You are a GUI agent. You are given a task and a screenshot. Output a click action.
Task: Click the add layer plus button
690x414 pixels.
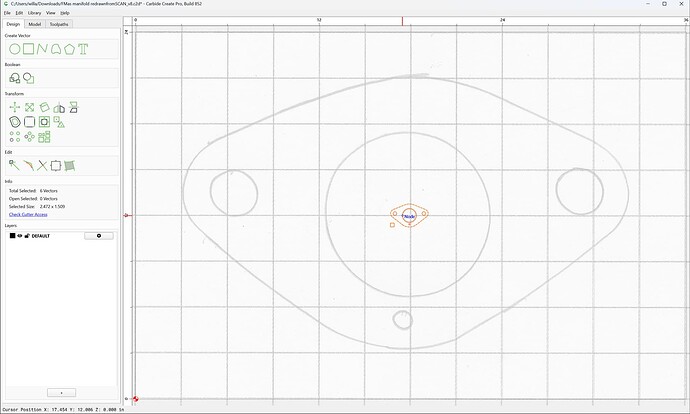point(61,392)
